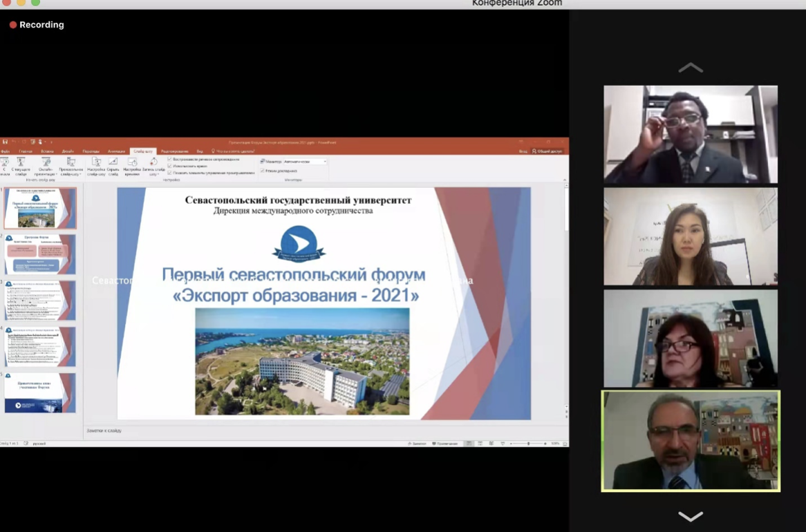The height and width of the screenshot is (532, 806).
Task: Switch to the Дизайн (Design) tab
Action: [68, 151]
